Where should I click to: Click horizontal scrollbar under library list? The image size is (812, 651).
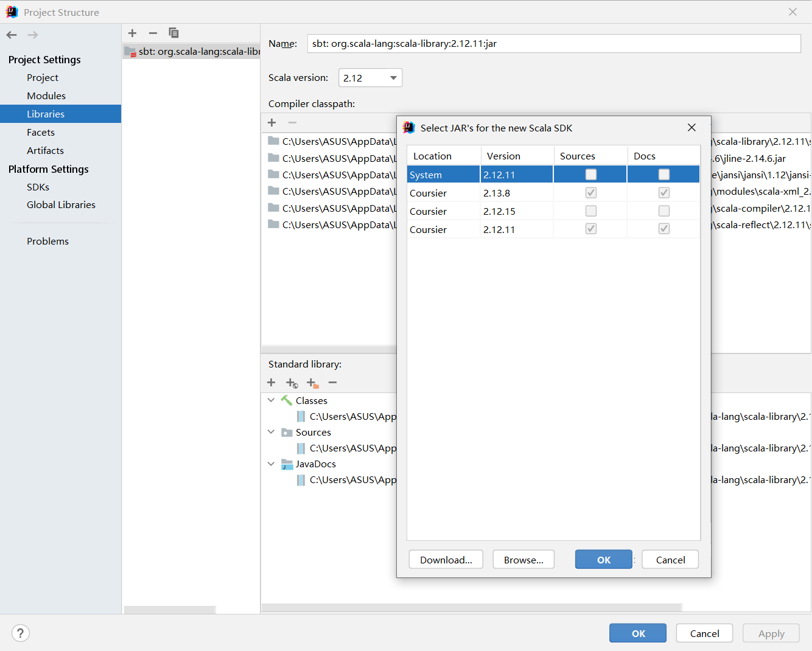170,610
